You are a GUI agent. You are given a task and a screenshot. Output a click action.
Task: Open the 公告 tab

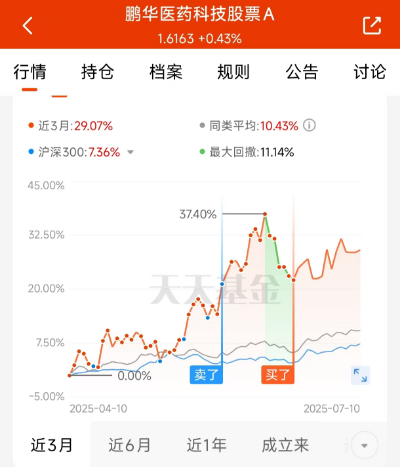click(302, 72)
